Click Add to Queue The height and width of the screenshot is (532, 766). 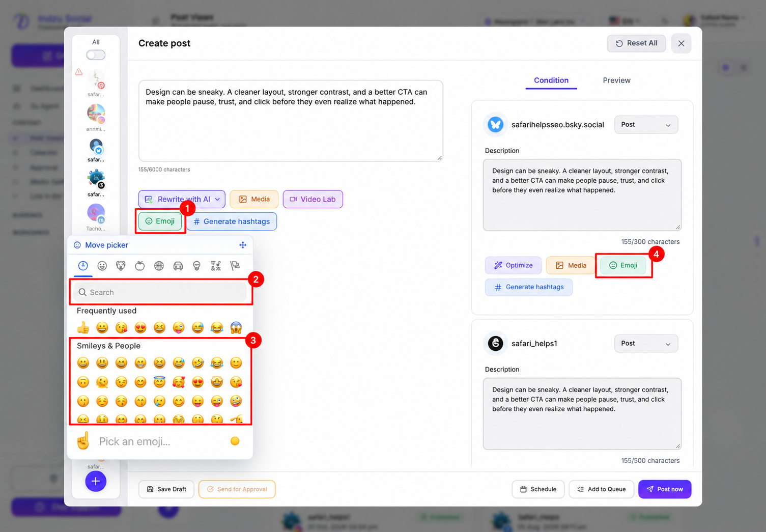point(601,489)
